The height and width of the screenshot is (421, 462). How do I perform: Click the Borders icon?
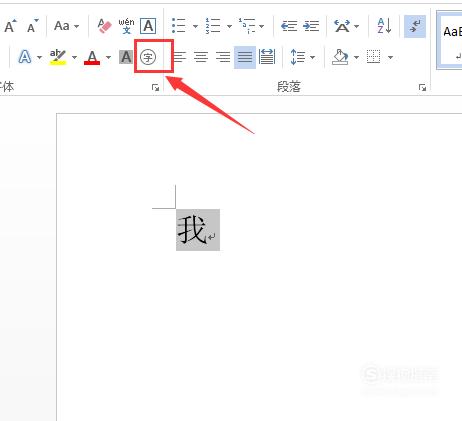pyautogui.click(x=374, y=57)
